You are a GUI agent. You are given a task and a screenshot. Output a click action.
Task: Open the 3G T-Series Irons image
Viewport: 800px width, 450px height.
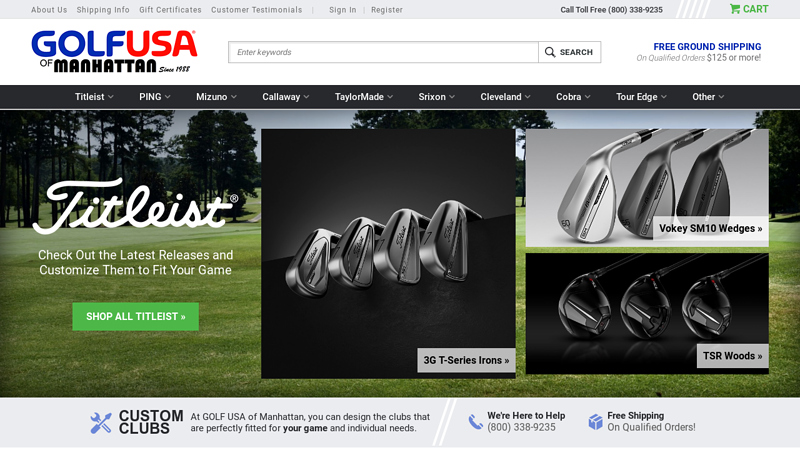[388, 254]
